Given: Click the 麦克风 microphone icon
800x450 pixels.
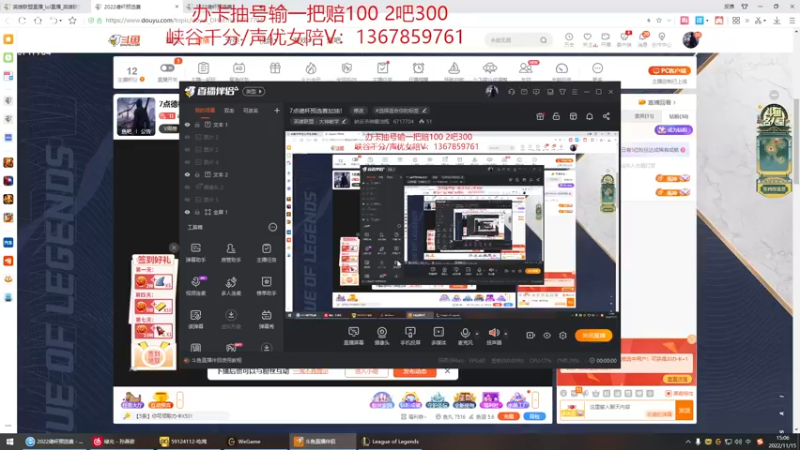Looking at the screenshot, I should 465,333.
